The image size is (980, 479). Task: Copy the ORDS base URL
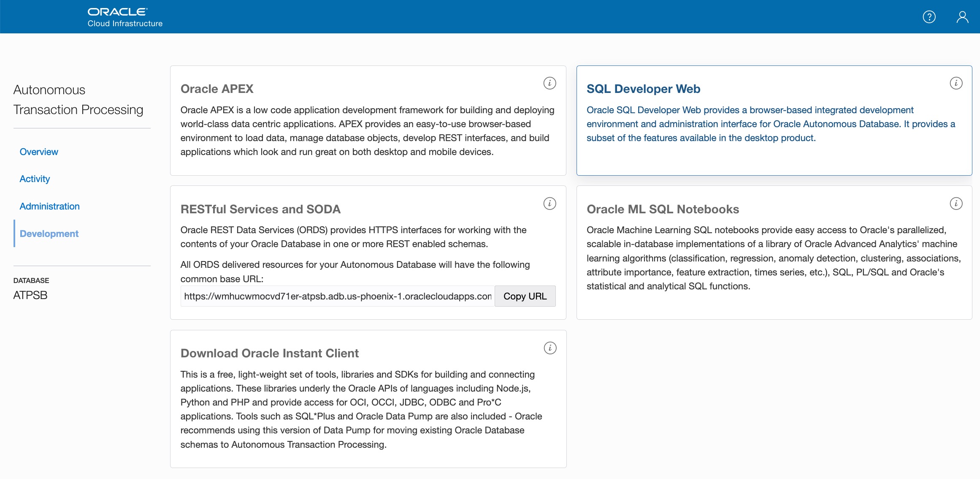point(525,296)
